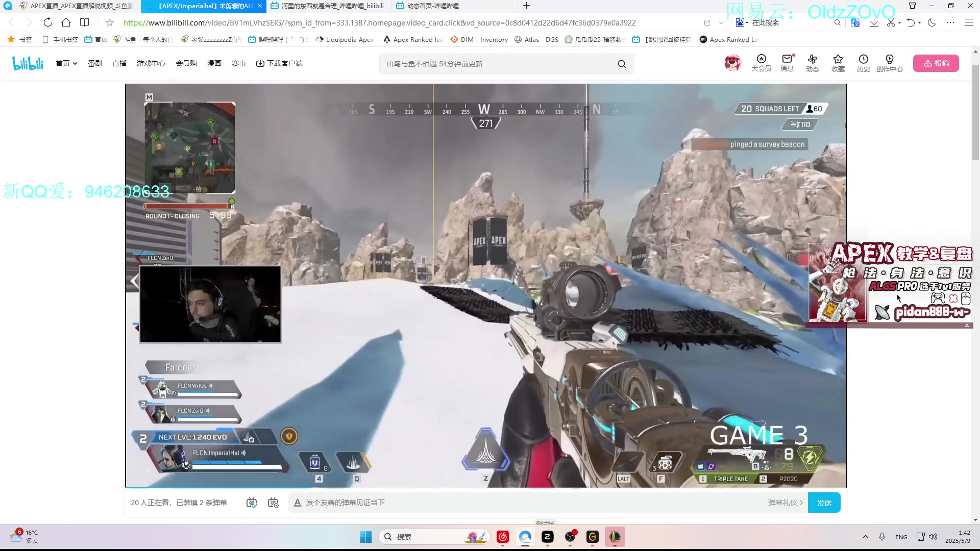Send danmaku with 发送 button
Image resolution: width=980 pixels, height=551 pixels.
tap(824, 503)
